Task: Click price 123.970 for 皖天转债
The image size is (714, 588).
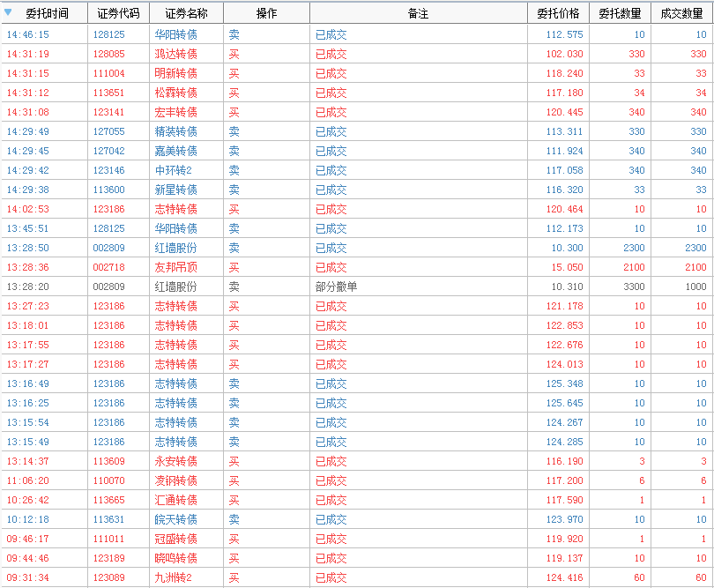Action: [x=565, y=519]
